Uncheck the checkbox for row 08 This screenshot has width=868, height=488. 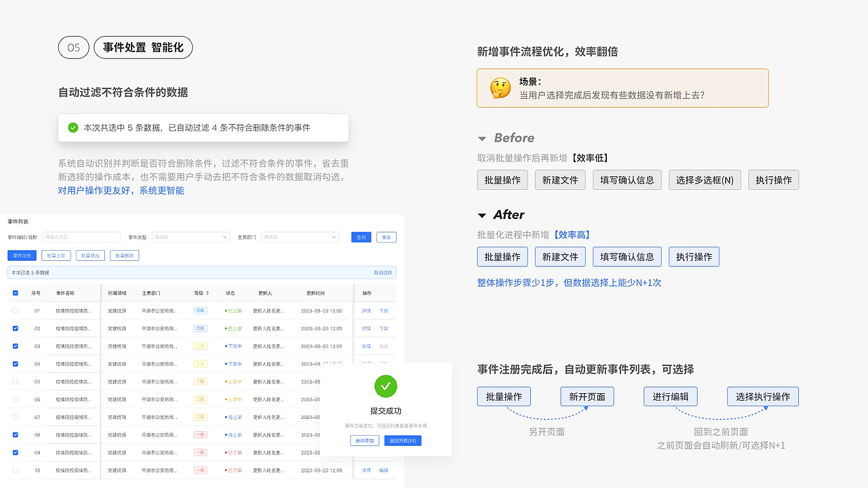point(16,434)
